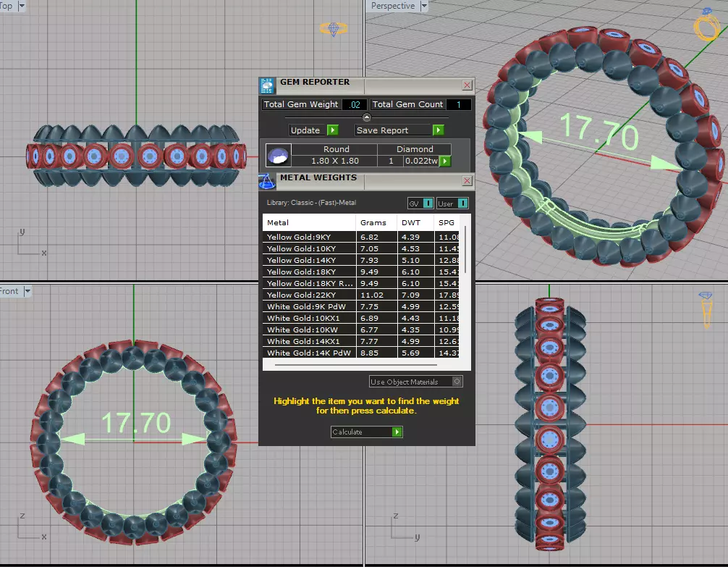Toggle the GV library switch
This screenshot has height=567, width=728.
coord(428,203)
